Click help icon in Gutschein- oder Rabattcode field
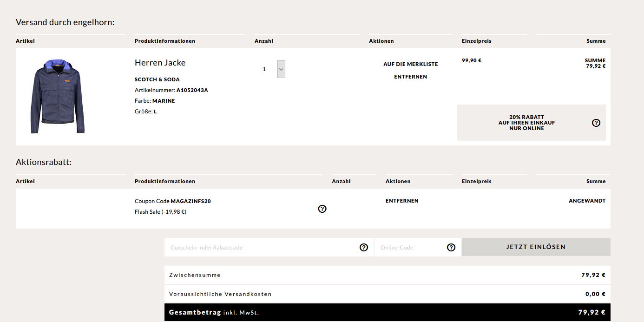This screenshot has width=644, height=322. pyautogui.click(x=364, y=248)
